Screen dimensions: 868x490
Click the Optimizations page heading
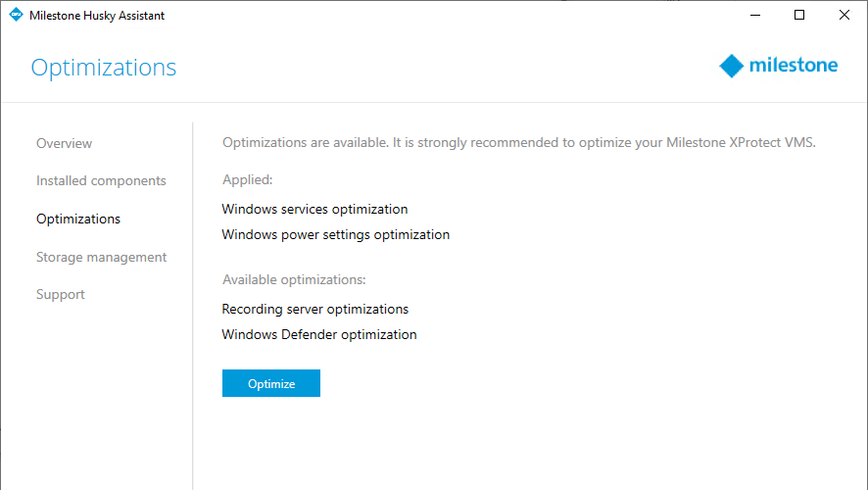tap(104, 68)
